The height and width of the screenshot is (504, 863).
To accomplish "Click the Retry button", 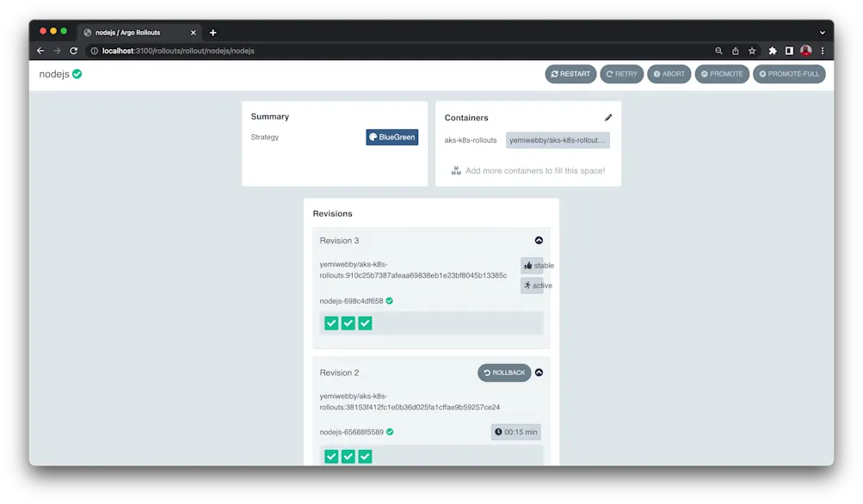I will coord(621,74).
